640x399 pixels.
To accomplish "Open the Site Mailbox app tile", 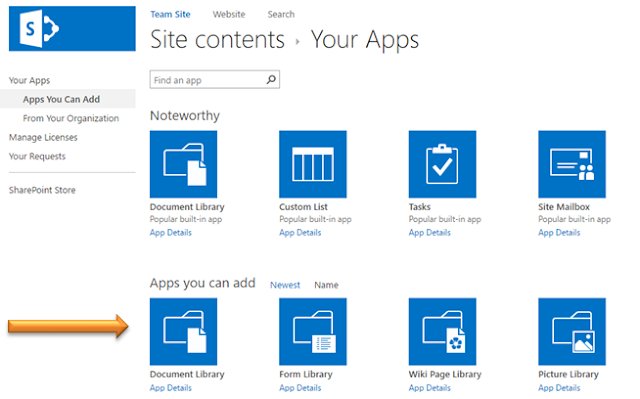I will click(572, 164).
